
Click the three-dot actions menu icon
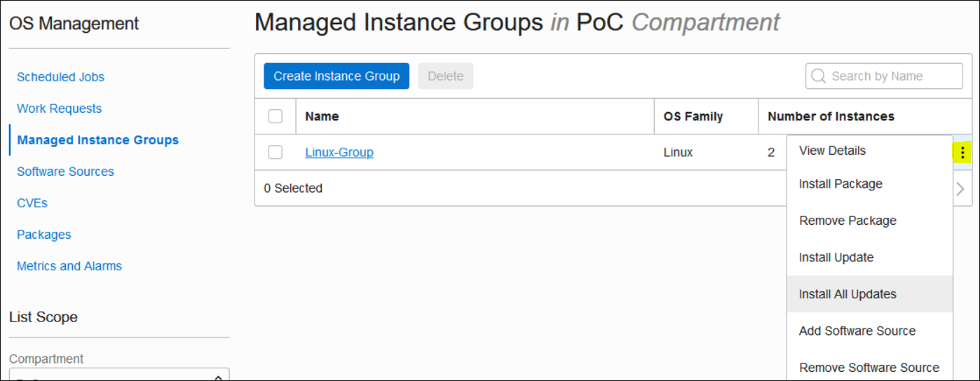[x=962, y=153]
